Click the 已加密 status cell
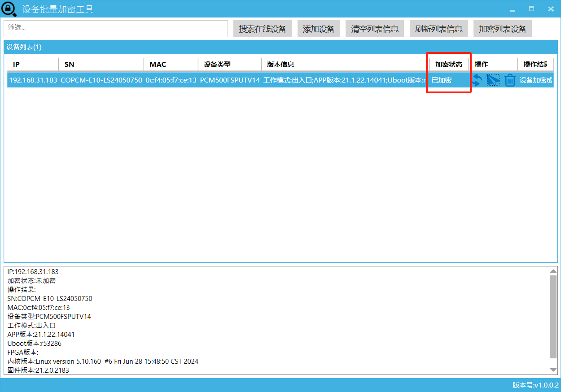The height and width of the screenshot is (392, 561). click(442, 80)
